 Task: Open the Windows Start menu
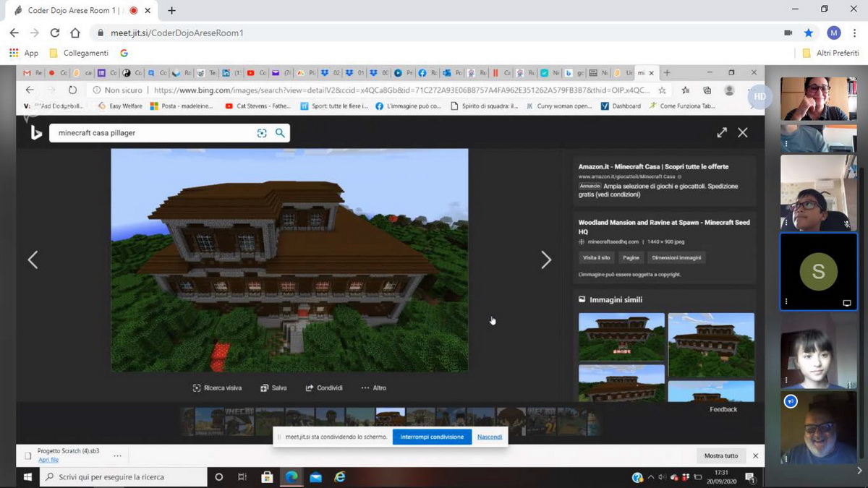point(29,477)
